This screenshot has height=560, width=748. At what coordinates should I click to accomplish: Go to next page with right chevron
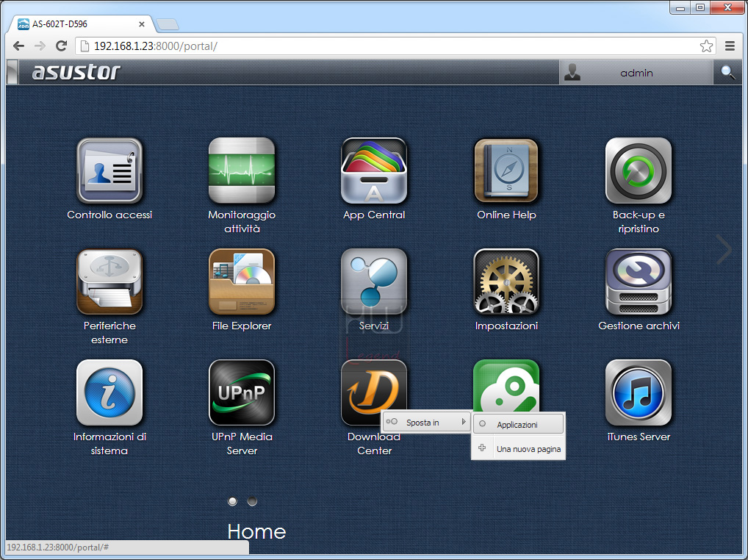coord(724,248)
